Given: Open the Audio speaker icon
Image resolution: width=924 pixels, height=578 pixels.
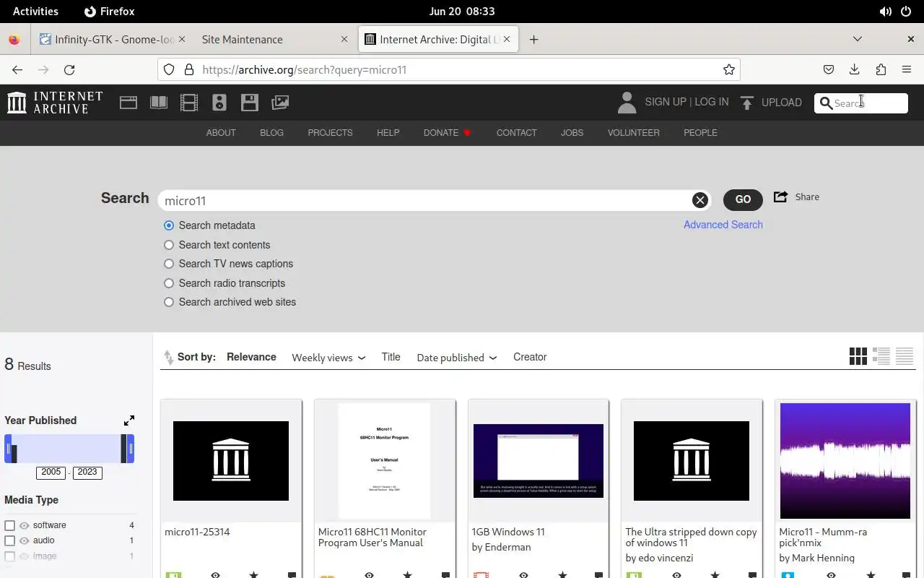Looking at the screenshot, I should (219, 103).
